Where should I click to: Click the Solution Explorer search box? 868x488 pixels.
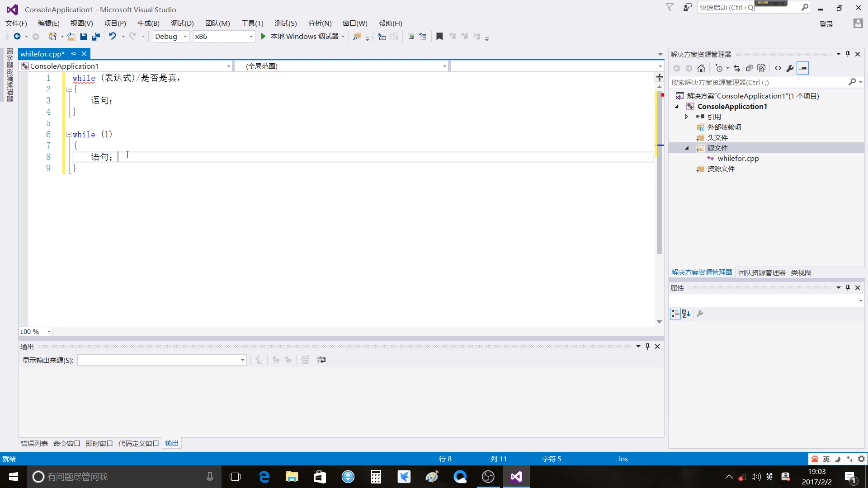click(x=759, y=82)
